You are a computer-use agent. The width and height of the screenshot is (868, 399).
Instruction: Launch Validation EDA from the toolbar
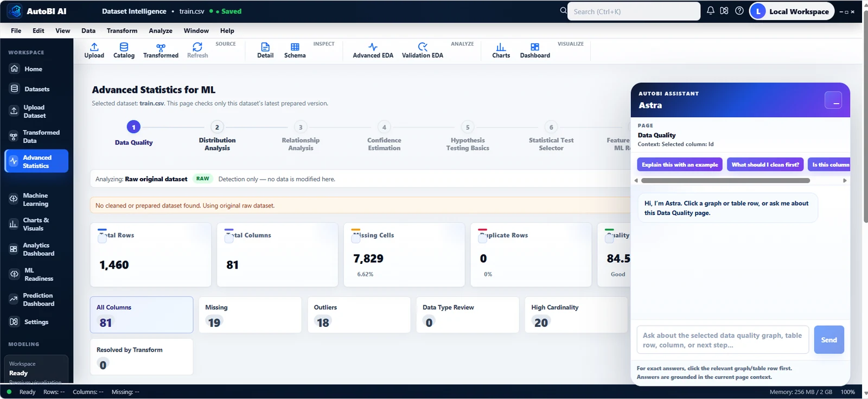pyautogui.click(x=422, y=50)
